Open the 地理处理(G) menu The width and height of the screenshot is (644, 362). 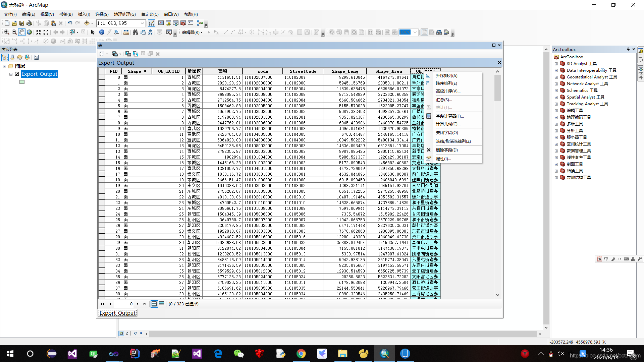pyautogui.click(x=124, y=14)
